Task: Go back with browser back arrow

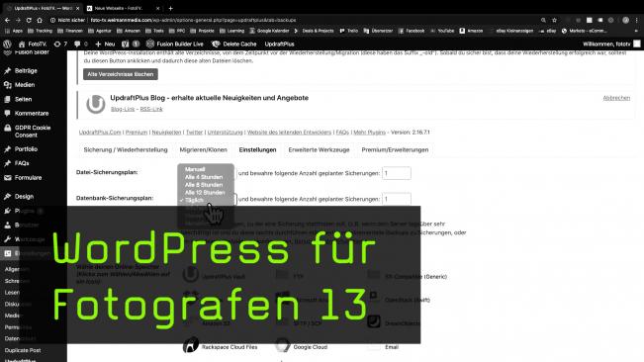Action: pos(7,20)
